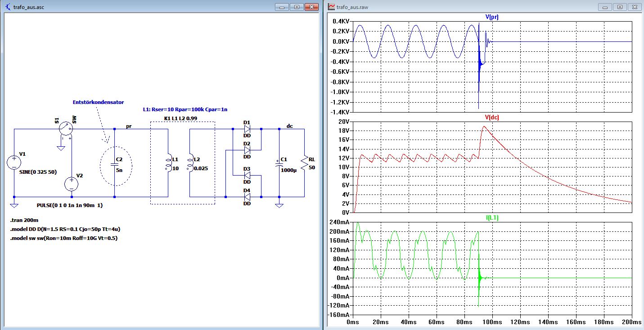This screenshot has width=644, height=330.
Task: Click the 'pr' net label
Action: (x=128, y=126)
